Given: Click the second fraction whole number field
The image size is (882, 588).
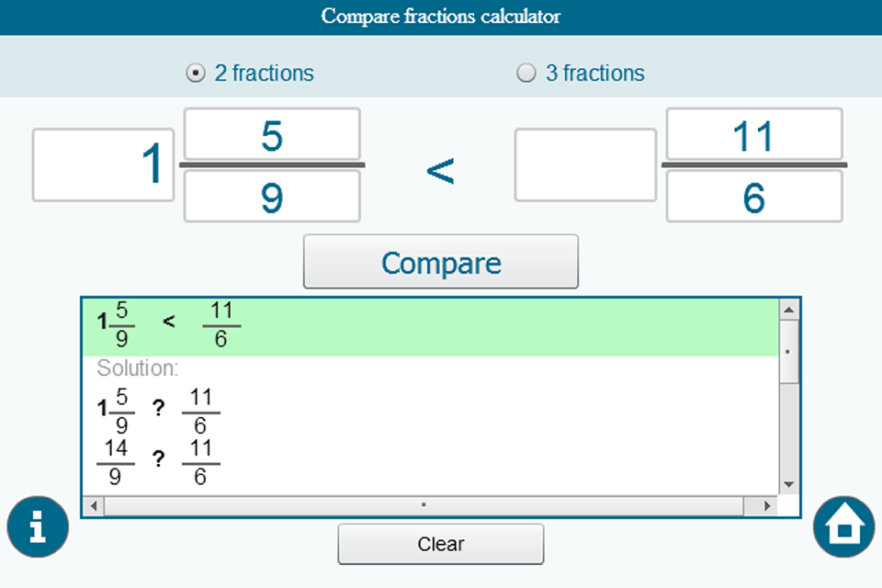Looking at the screenshot, I should coord(585,165).
